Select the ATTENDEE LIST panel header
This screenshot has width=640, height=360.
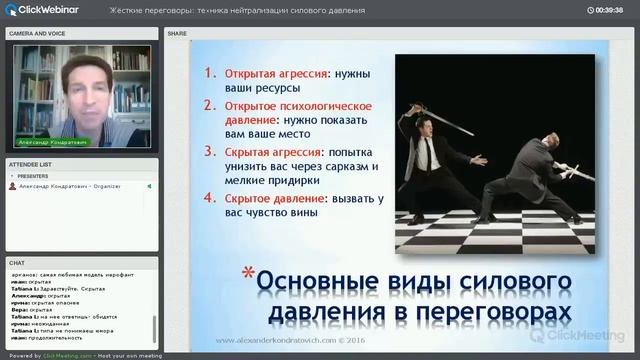point(82,164)
